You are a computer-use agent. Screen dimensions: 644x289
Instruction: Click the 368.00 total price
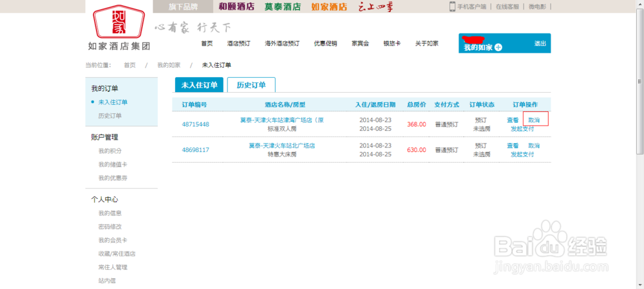click(x=417, y=124)
